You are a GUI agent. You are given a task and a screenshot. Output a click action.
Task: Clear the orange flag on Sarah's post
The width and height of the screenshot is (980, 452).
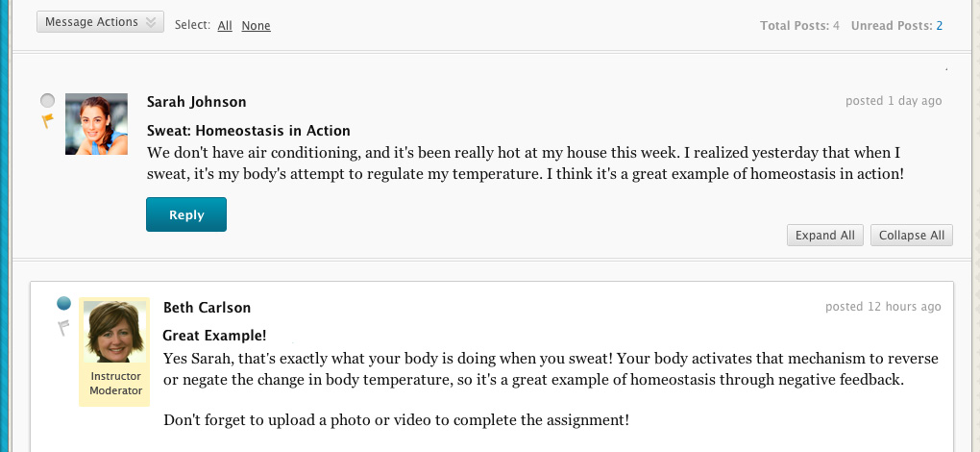(47, 121)
